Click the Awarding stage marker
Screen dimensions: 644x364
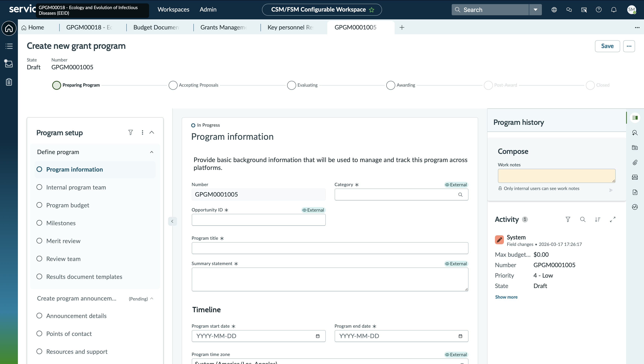(x=391, y=85)
